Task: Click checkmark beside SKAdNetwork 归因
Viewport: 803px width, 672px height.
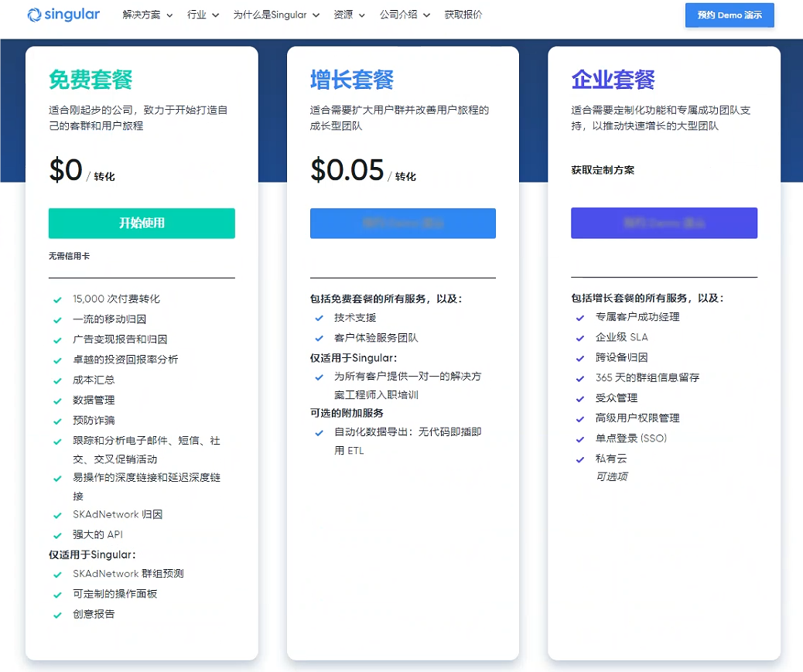Action: (57, 515)
